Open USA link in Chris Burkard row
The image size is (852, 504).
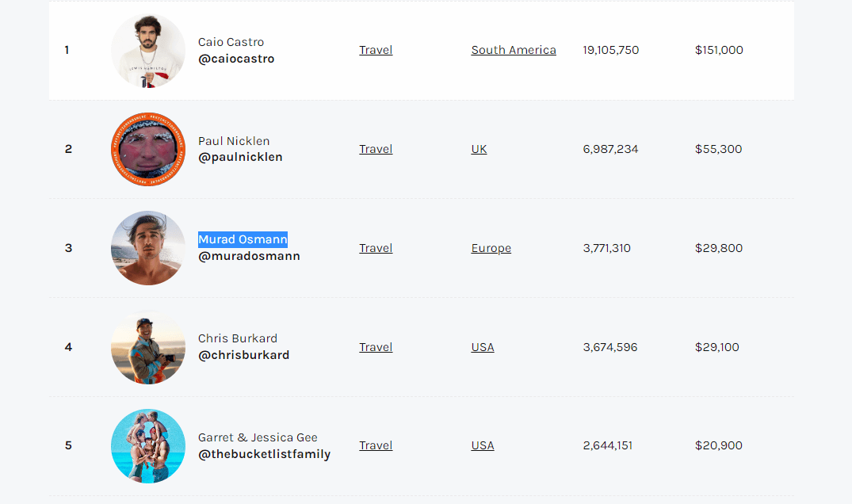pyautogui.click(x=482, y=347)
